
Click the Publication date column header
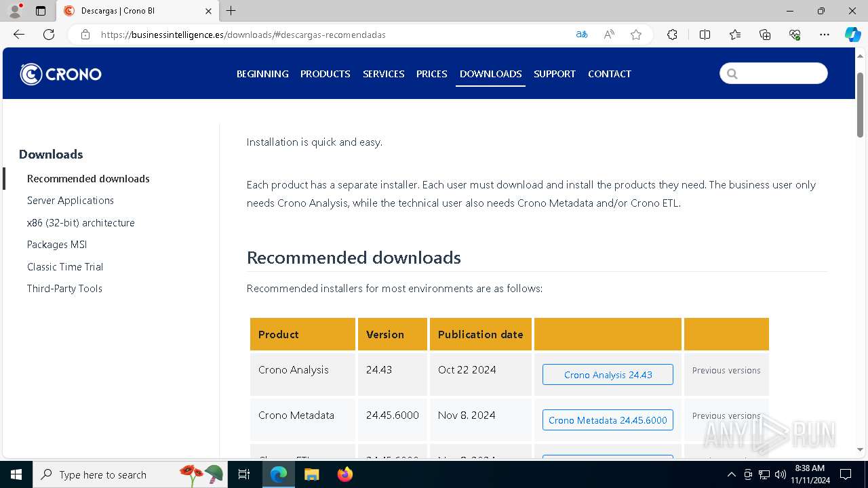point(481,334)
